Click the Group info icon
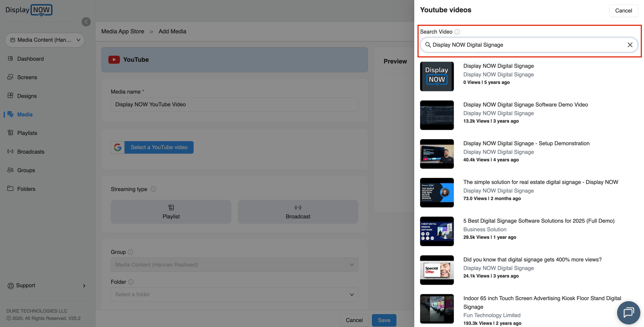Viewport: 644px width, 327px height. click(x=130, y=252)
